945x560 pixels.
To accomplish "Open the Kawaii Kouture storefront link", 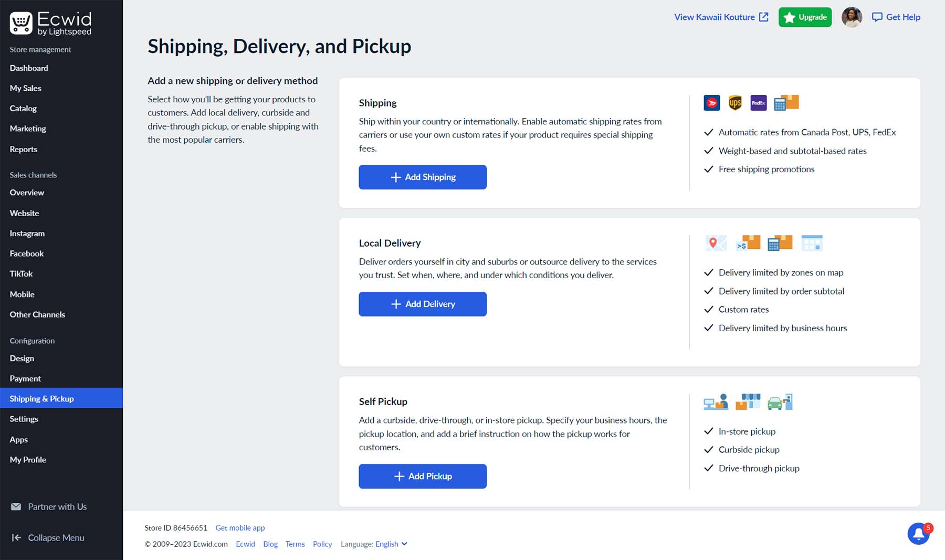I will 716,17.
